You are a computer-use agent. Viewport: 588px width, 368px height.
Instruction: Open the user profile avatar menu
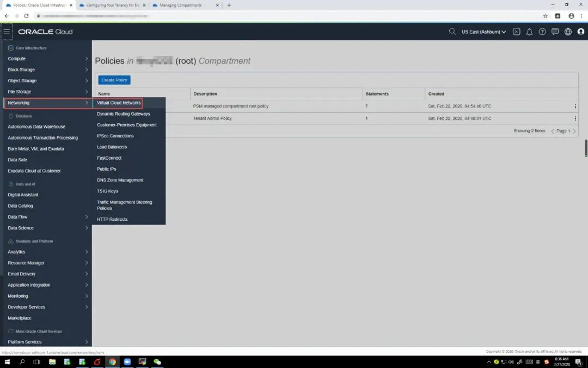click(x=580, y=32)
